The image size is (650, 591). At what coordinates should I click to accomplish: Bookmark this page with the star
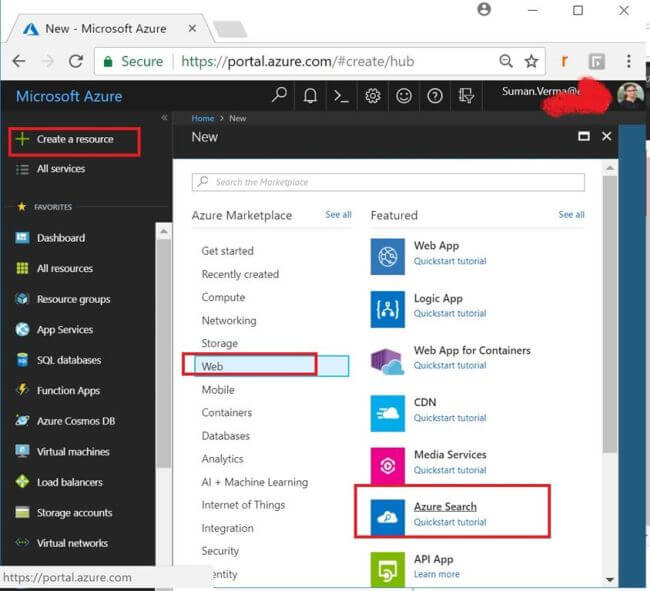tap(531, 61)
